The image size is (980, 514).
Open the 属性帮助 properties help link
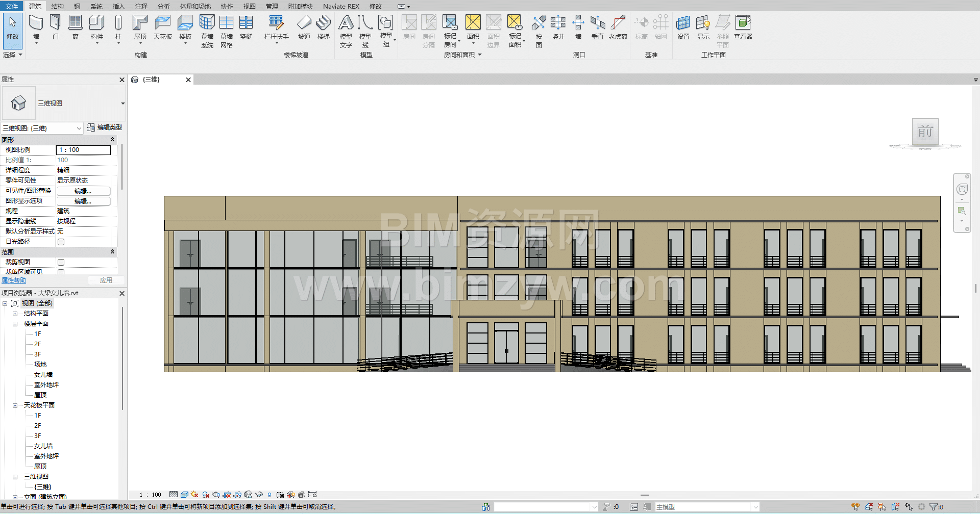click(14, 280)
